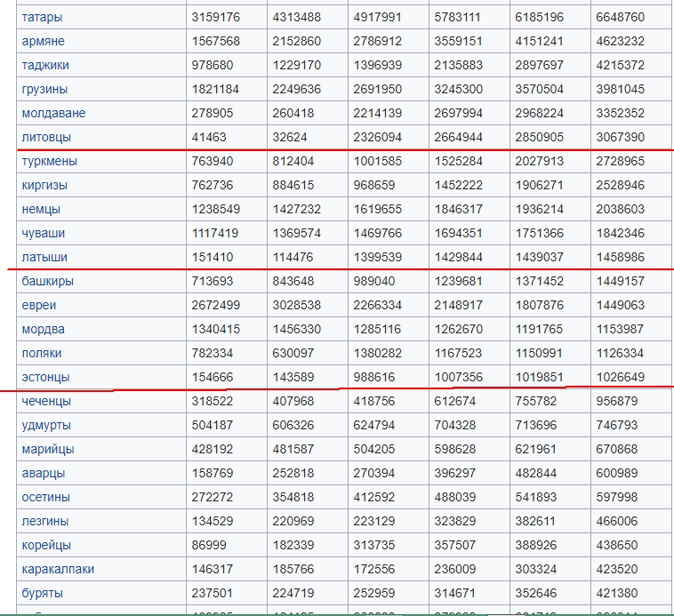Select value 3028538 in евреи row
Image resolution: width=674 pixels, height=616 pixels.
click(x=297, y=306)
